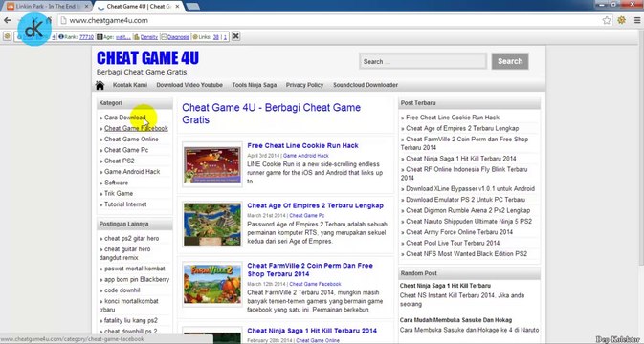Click the orange gear extension icon

[622, 20]
